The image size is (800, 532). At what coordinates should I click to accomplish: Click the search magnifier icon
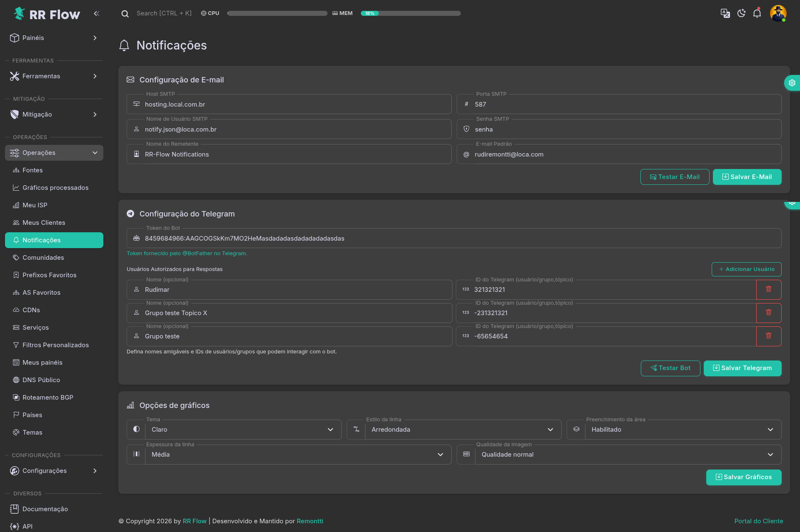click(125, 14)
